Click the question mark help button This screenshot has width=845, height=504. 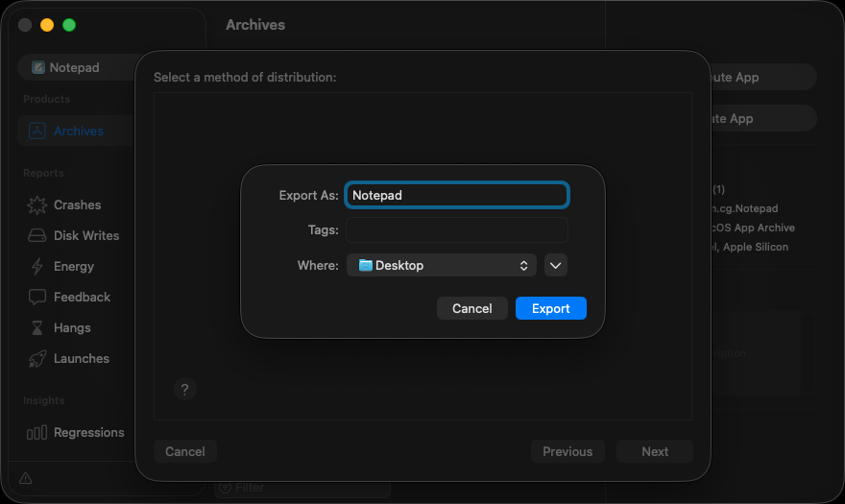(x=185, y=389)
